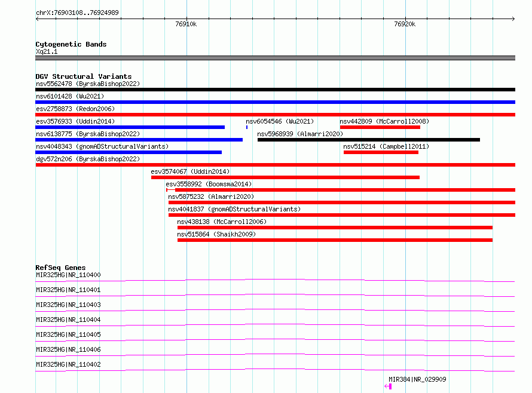Click nsv5968939 (Almarri2020) label

click(x=300, y=134)
